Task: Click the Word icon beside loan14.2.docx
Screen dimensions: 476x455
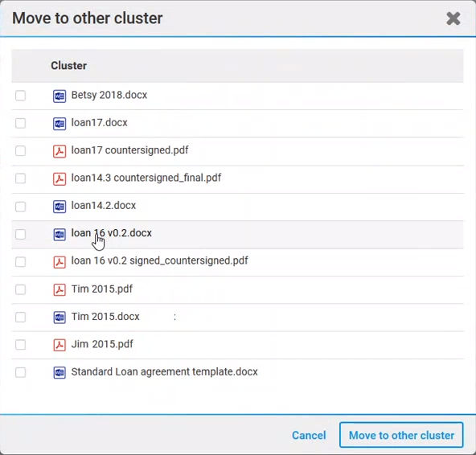Action: [x=59, y=207]
